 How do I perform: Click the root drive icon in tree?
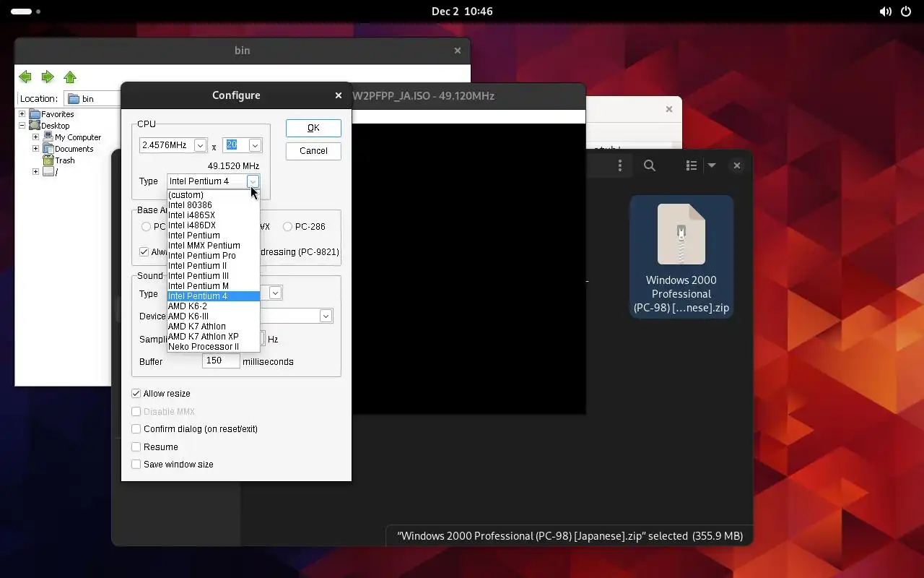point(48,172)
